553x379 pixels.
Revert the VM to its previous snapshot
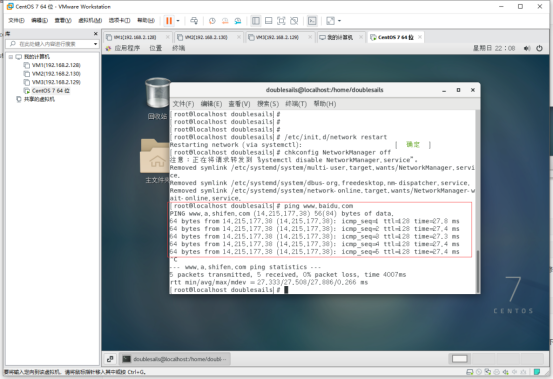pyautogui.click(x=225, y=21)
